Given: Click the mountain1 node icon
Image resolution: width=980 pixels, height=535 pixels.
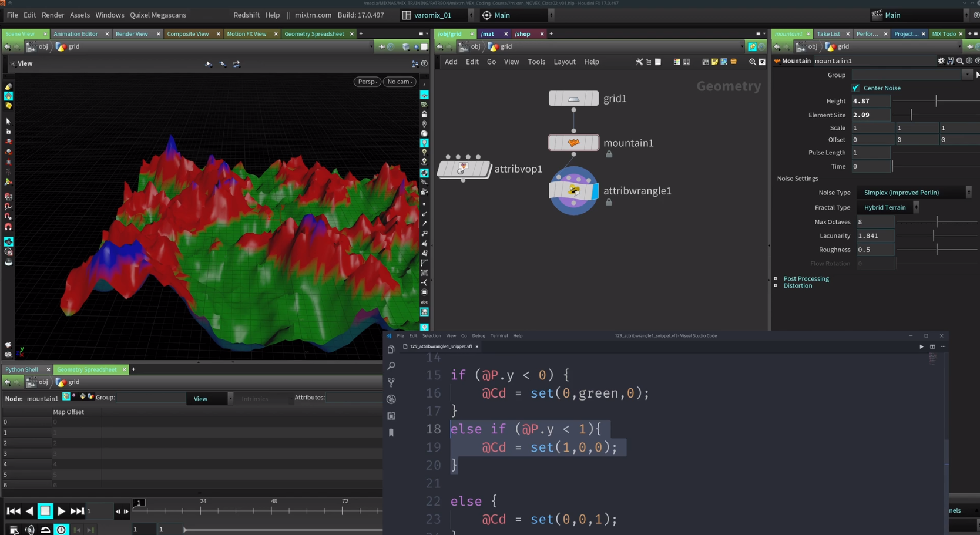Looking at the screenshot, I should click(x=573, y=143).
